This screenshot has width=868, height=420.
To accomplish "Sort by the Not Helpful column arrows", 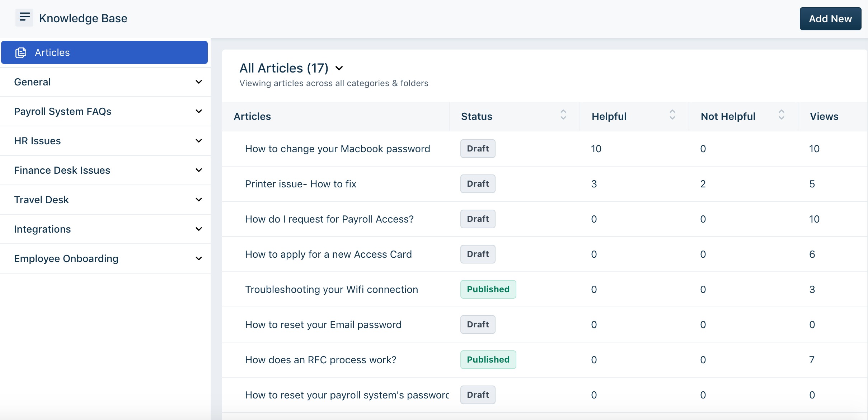I will (781, 115).
